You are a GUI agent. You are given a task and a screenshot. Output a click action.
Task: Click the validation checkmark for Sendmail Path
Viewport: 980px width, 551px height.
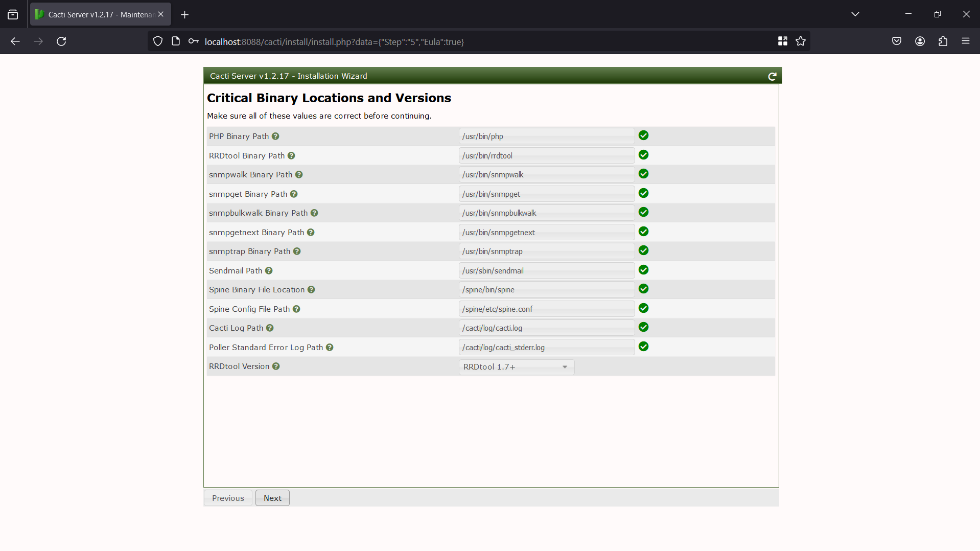click(644, 270)
